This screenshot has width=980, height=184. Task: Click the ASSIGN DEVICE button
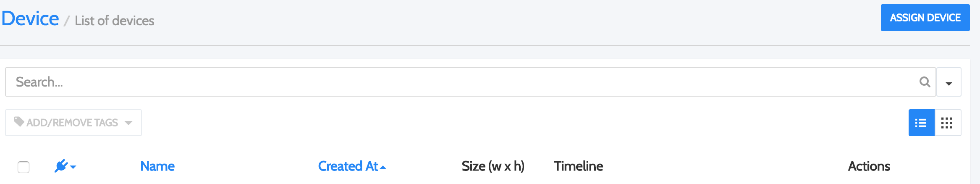pos(925,18)
